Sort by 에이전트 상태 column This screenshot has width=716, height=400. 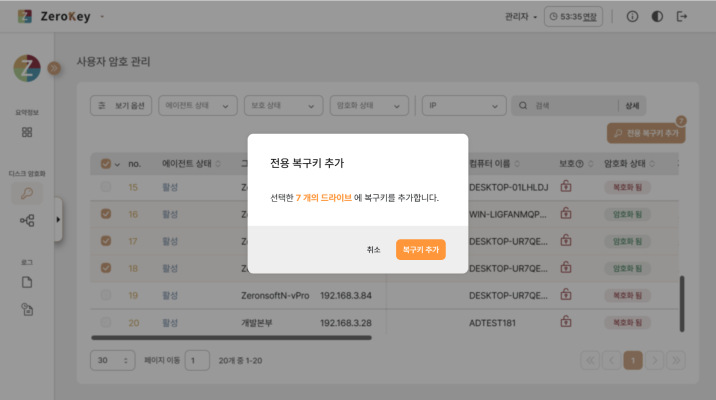pos(218,163)
